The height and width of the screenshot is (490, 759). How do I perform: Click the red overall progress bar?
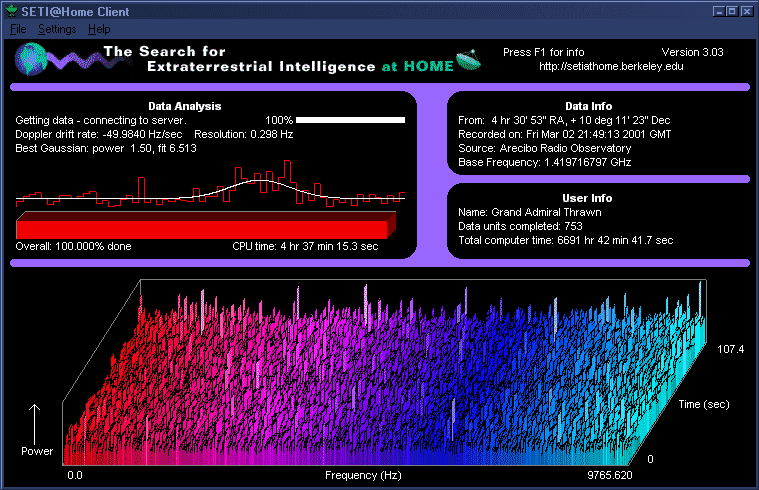[x=206, y=225]
